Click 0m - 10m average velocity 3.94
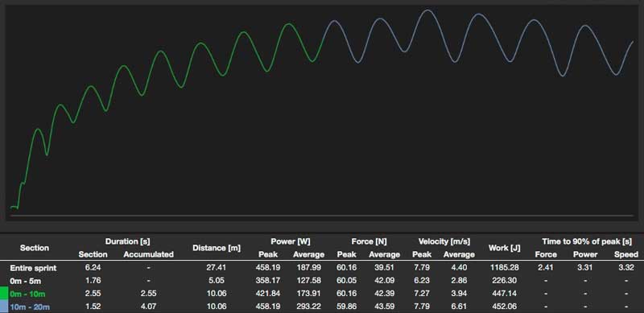The image size is (644, 313). 459,294
